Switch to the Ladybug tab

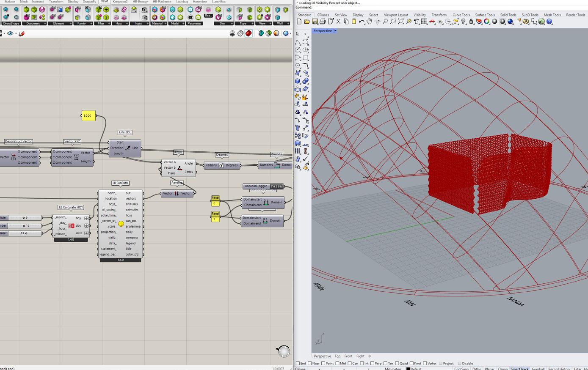182,2
